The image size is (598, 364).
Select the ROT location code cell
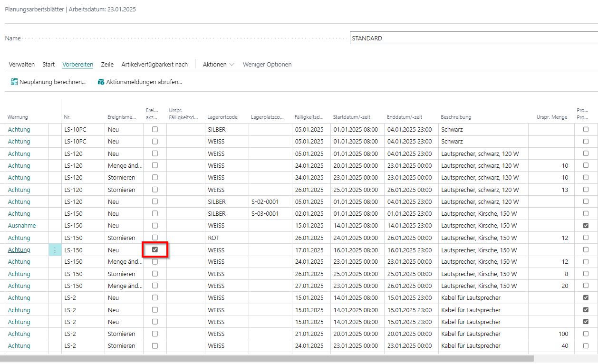pos(227,238)
